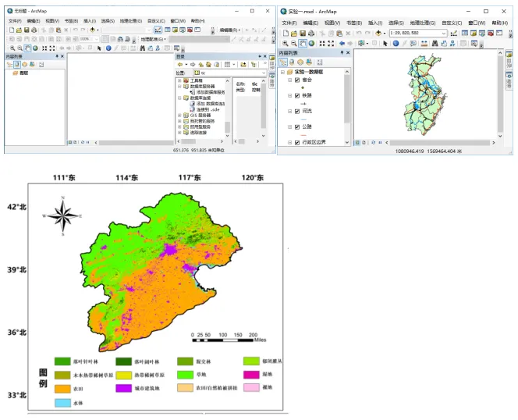Click Full Extent globe in untitled ArcMap window

35,48
